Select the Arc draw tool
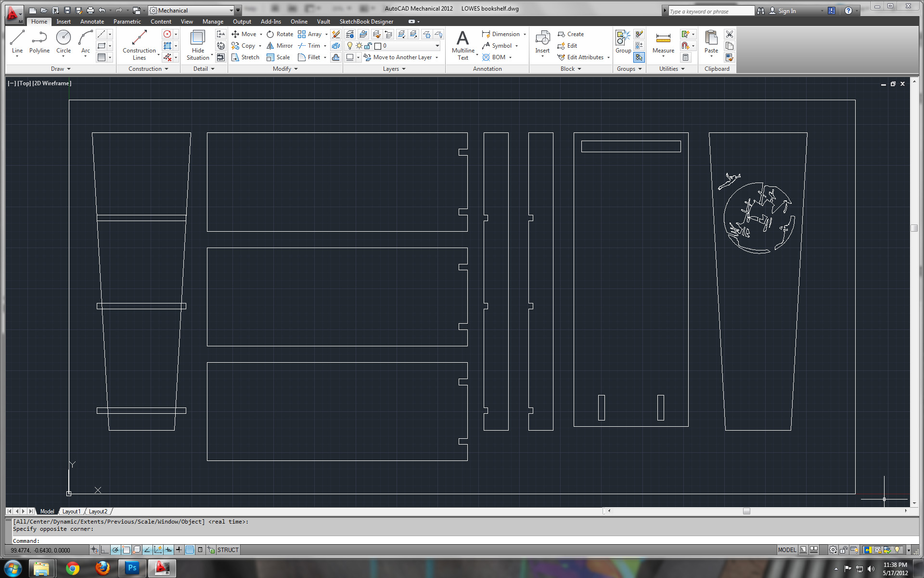Image resolution: width=924 pixels, height=578 pixels. point(86,42)
